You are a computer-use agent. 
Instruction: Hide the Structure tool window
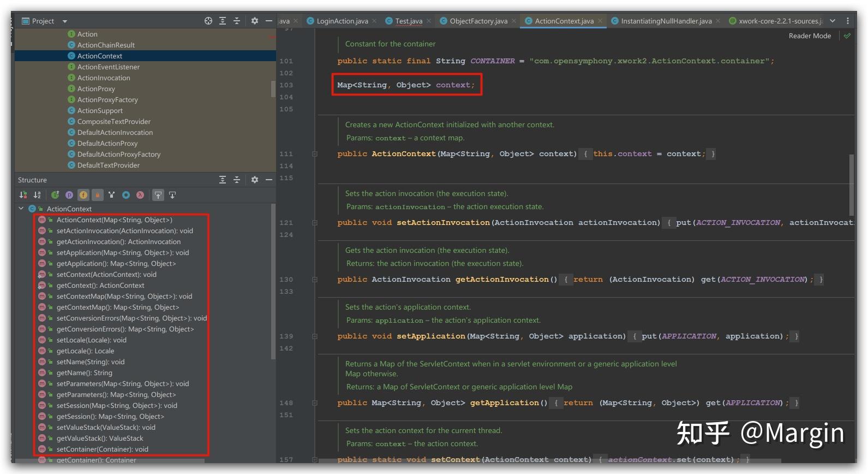(268, 180)
